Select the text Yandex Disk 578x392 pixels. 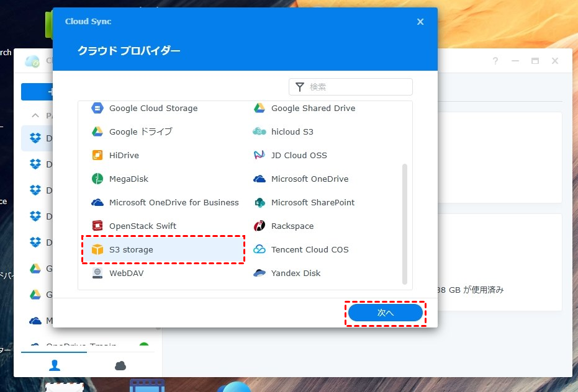coord(296,274)
